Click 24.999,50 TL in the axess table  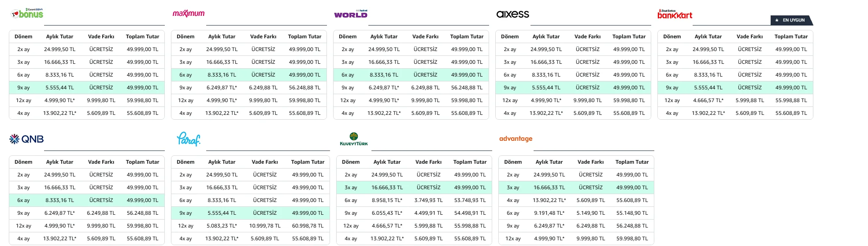point(546,49)
